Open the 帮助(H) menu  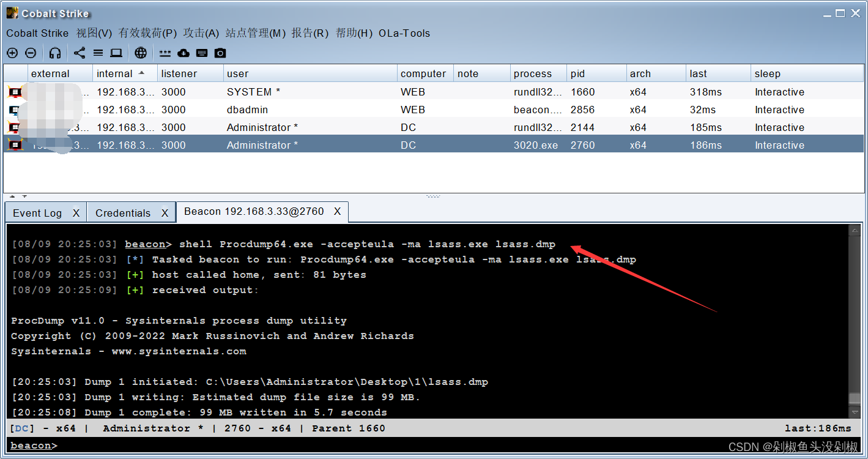pos(354,33)
